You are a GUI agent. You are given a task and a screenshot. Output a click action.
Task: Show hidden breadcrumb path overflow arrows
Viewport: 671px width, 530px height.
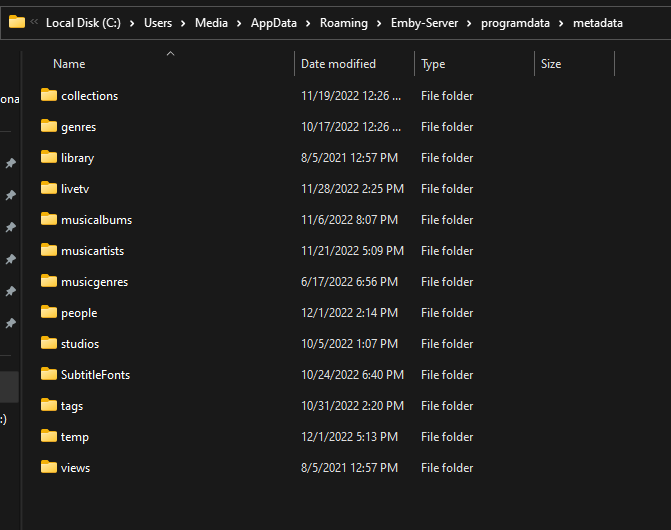35,23
